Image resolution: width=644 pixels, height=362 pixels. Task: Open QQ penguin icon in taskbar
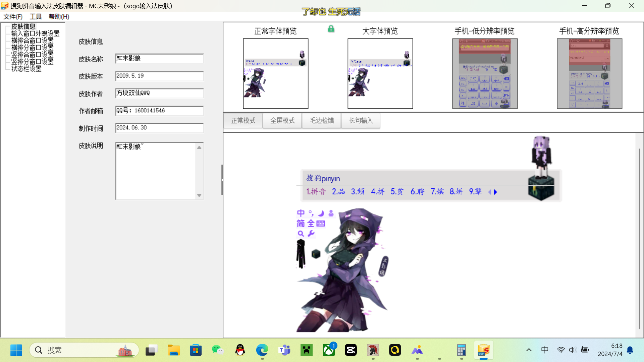coord(240,350)
